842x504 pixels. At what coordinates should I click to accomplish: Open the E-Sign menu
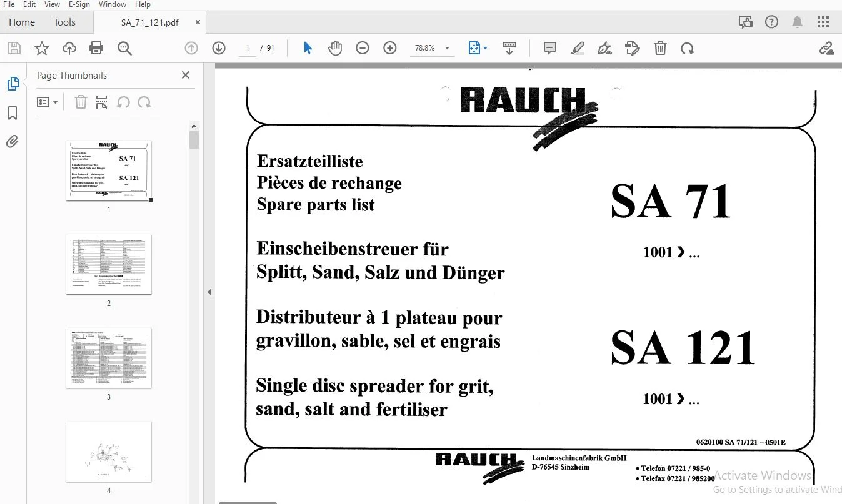[79, 4]
